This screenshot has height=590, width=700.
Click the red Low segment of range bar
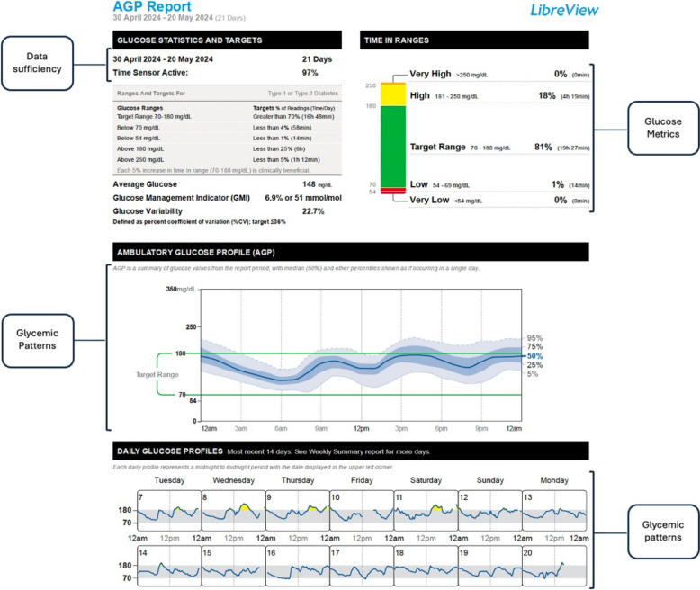click(x=393, y=191)
